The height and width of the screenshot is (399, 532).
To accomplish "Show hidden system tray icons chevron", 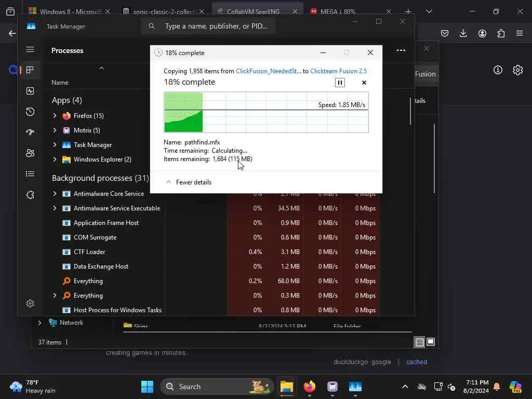I will click(405, 387).
